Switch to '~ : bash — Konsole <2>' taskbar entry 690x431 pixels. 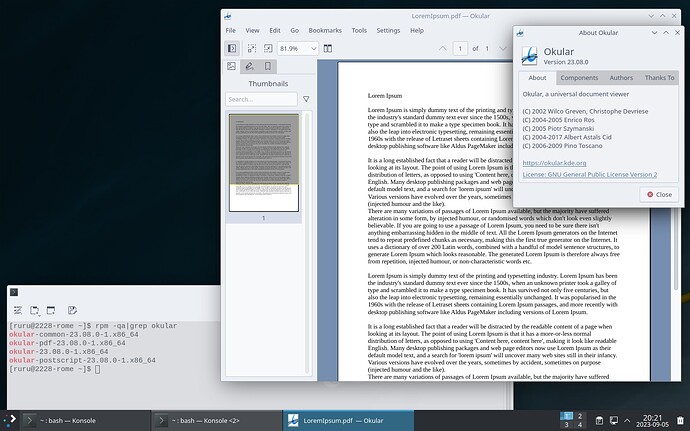[217, 420]
